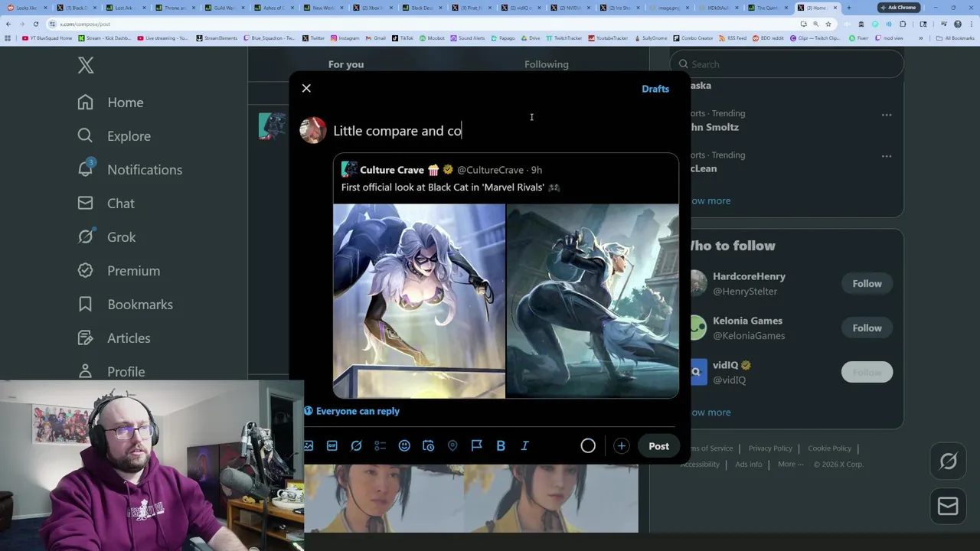Open Gmail bookmark
Viewport: 980px width, 551px height.
pyautogui.click(x=375, y=38)
